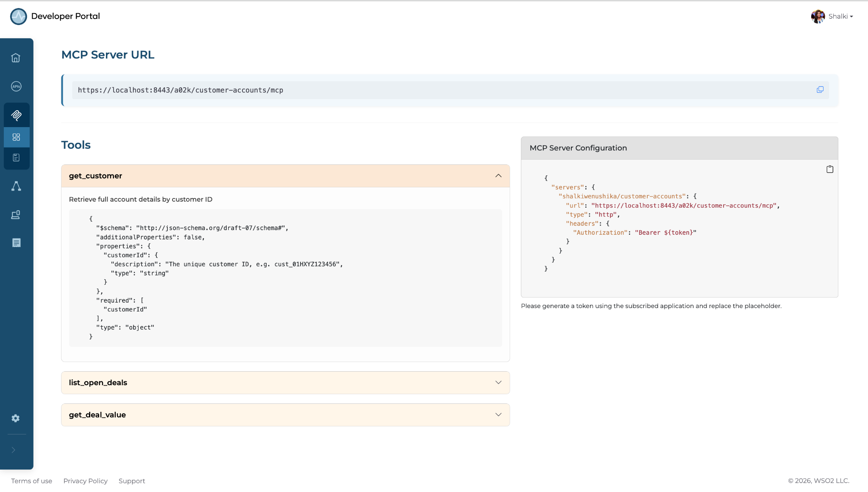
Task: Click the token placeholder note below configuration
Action: 651,306
